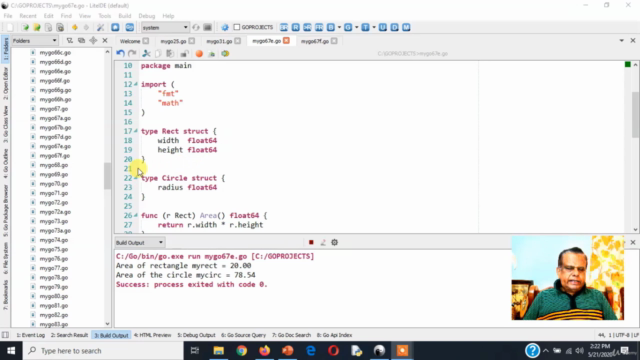Click the orange circle editor toolbar icon
This screenshot has height=360, width=640.
pyautogui.click(x=199, y=53)
